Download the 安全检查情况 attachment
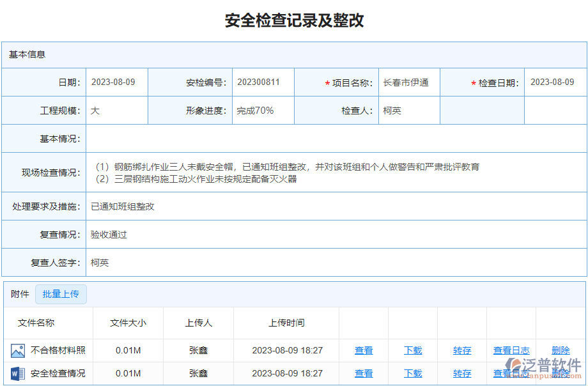 (x=412, y=373)
